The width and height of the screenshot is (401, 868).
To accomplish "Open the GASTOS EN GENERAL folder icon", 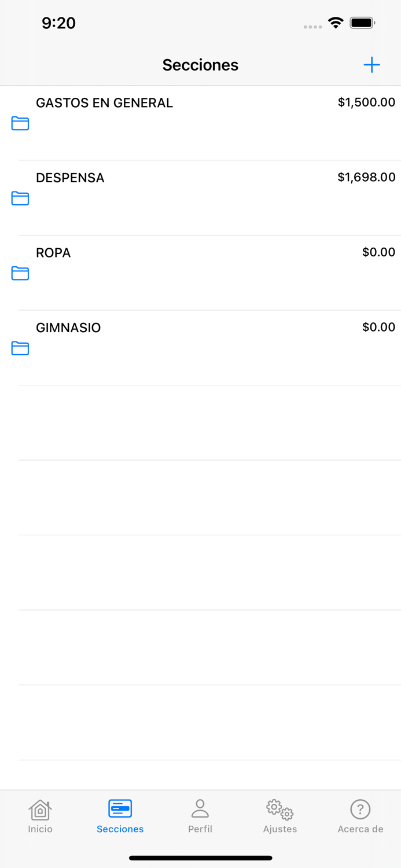I will point(20,124).
